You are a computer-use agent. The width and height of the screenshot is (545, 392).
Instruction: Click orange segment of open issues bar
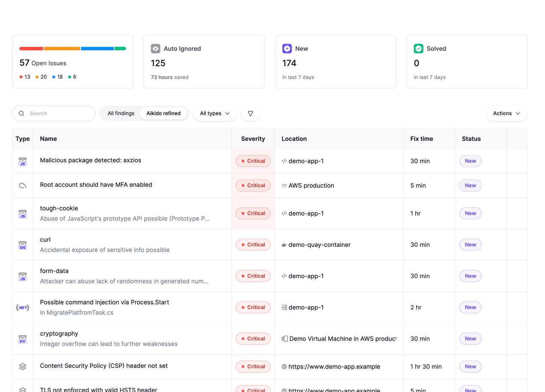(62, 49)
